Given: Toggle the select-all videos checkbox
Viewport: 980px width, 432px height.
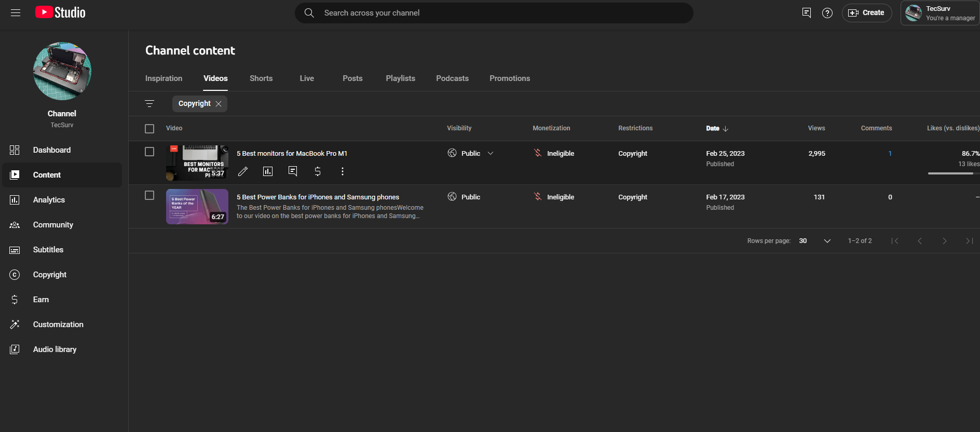Looking at the screenshot, I should 149,129.
